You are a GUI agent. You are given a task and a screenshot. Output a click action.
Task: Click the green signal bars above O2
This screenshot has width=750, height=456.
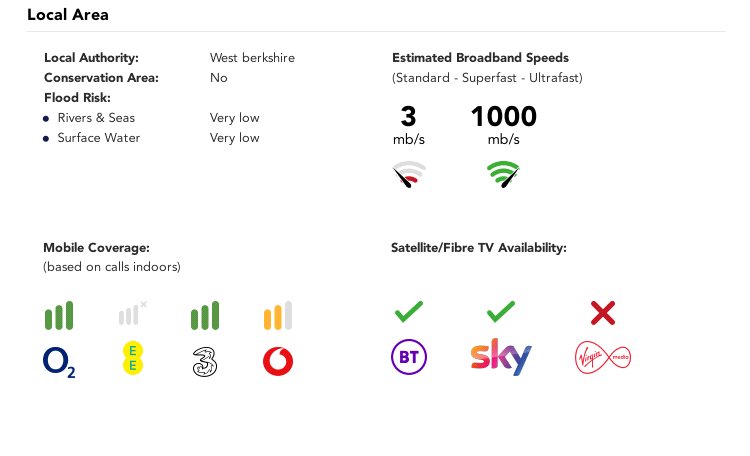59,315
